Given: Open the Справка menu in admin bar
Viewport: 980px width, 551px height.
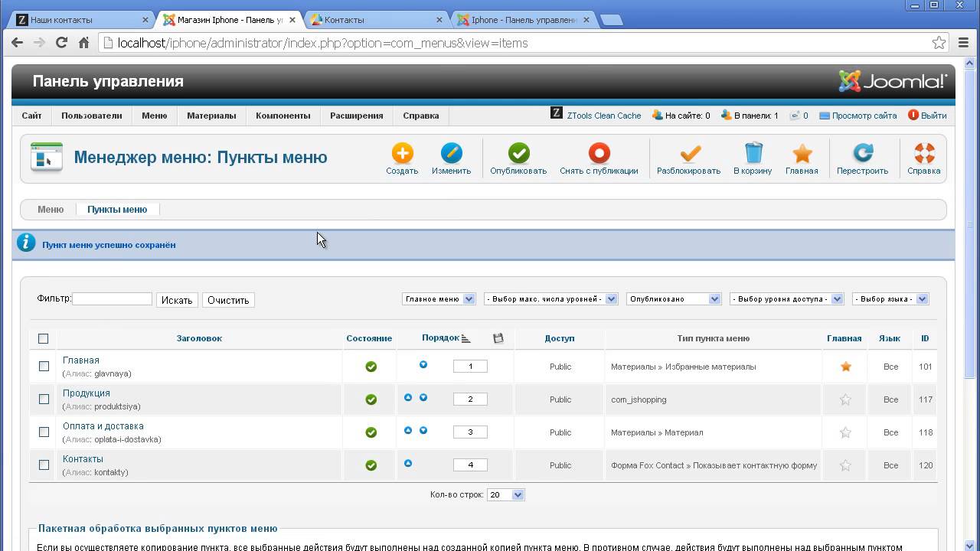Looking at the screenshot, I should [x=421, y=116].
